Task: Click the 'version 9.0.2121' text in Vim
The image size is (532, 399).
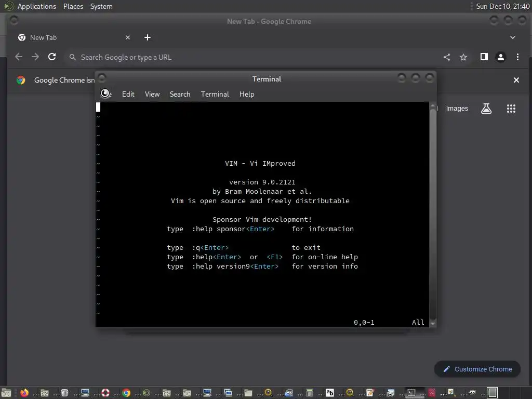Action: (262, 182)
